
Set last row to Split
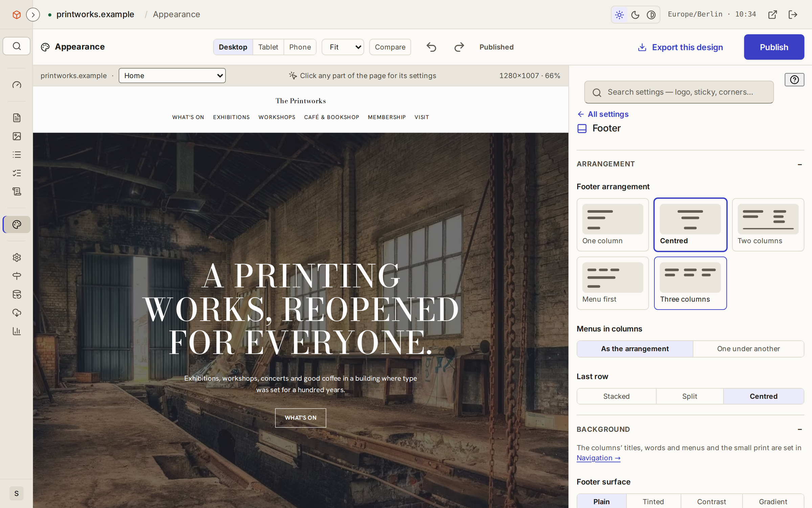(690, 396)
